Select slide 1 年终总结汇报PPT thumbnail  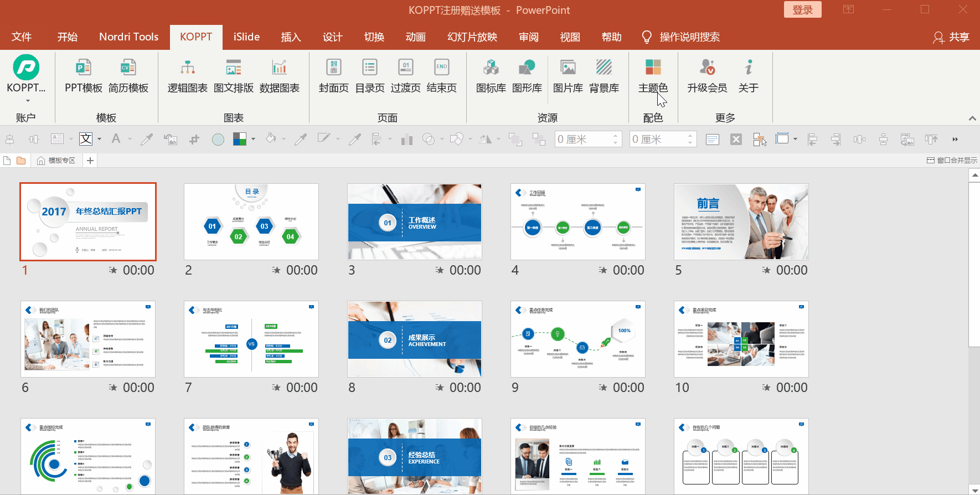point(88,221)
